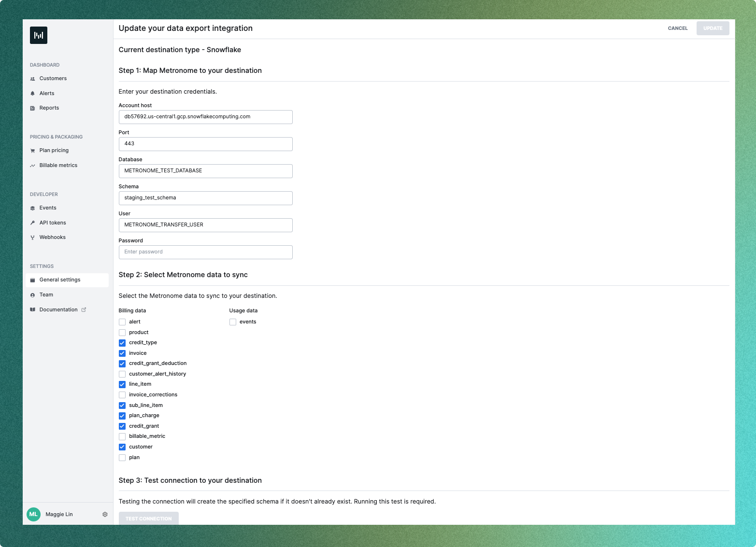This screenshot has width=756, height=547.
Task: Enable the events usage data checkbox
Action: (x=233, y=322)
